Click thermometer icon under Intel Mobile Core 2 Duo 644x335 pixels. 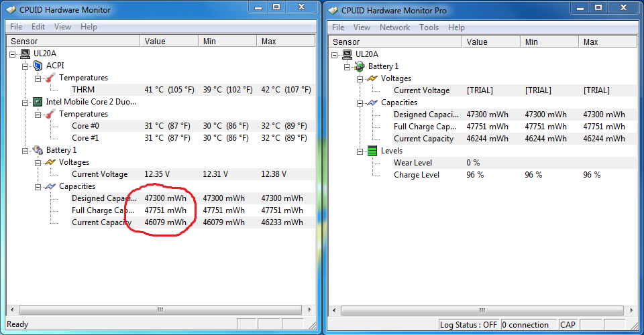50,114
